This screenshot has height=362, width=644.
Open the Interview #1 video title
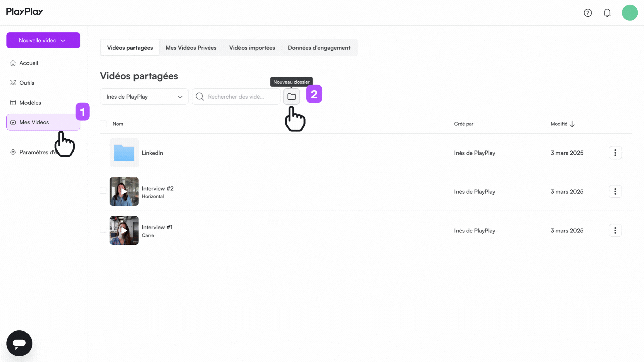coord(157,227)
